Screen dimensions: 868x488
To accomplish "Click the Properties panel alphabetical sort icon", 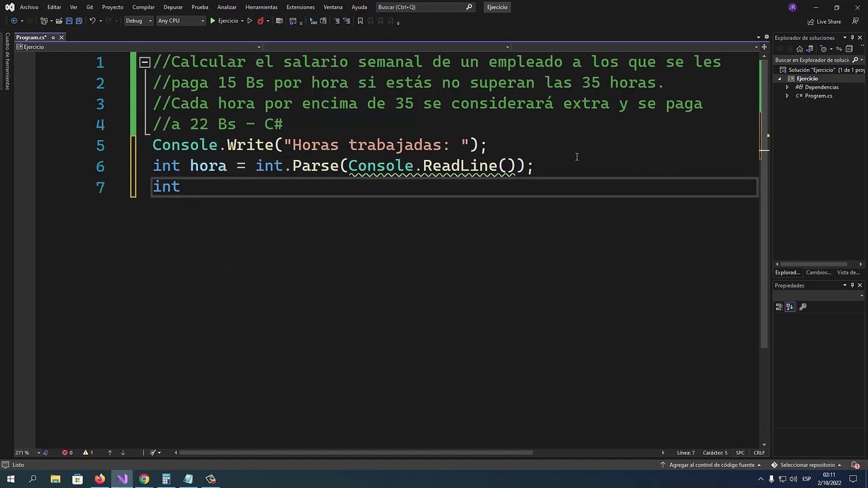I will click(789, 307).
